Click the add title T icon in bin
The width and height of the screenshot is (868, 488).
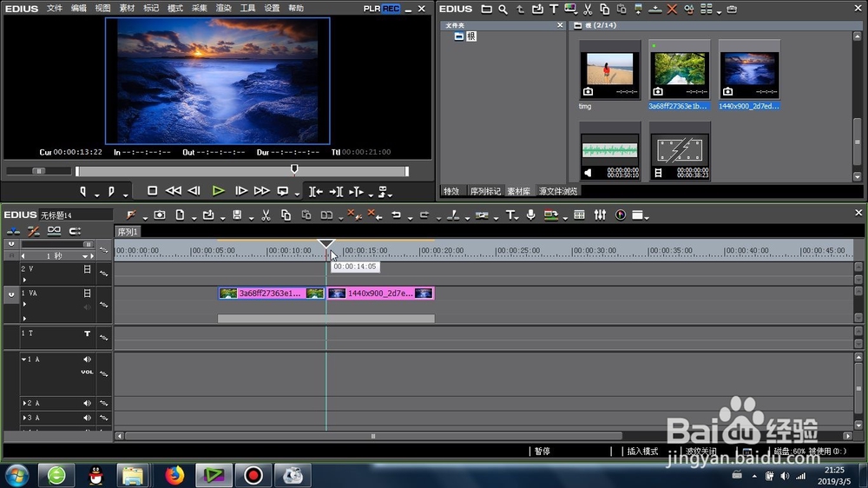pos(554,9)
